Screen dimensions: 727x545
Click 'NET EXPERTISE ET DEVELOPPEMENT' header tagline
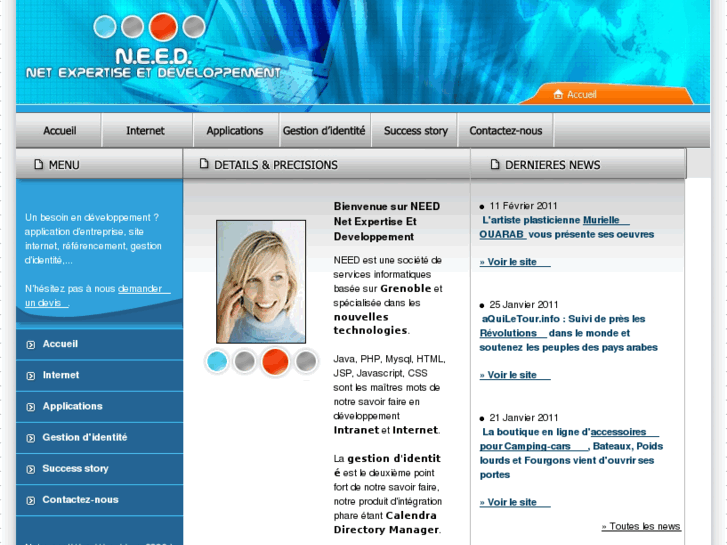point(153,73)
